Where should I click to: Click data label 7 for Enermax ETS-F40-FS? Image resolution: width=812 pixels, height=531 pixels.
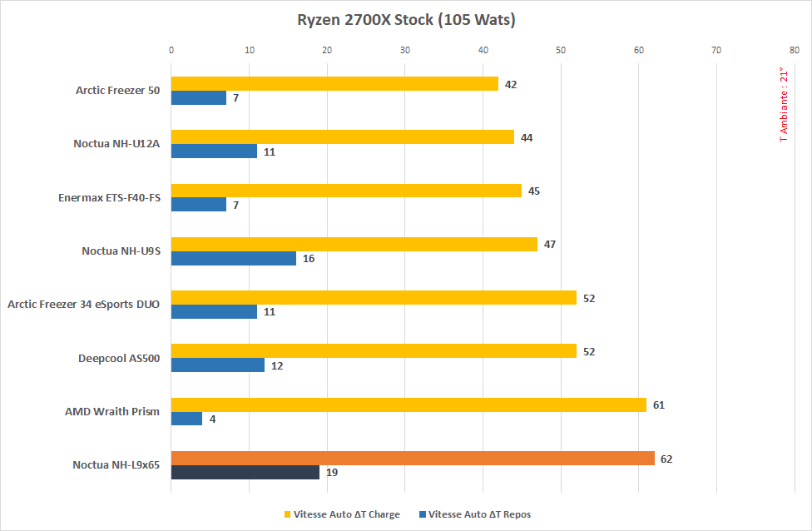(x=235, y=205)
